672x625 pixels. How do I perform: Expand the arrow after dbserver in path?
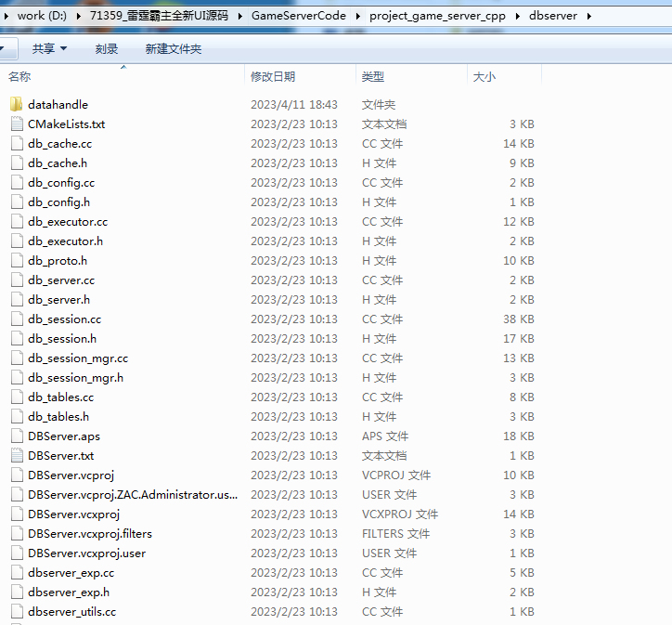588,16
